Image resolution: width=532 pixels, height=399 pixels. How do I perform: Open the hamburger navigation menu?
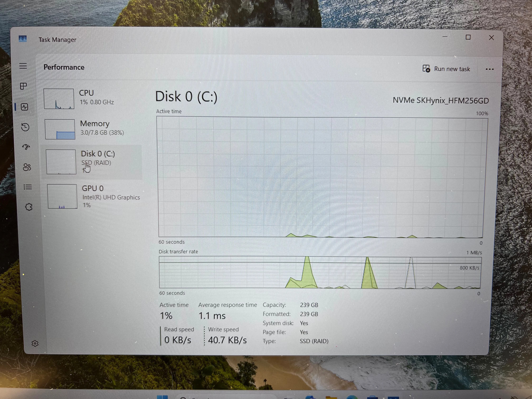coord(23,66)
